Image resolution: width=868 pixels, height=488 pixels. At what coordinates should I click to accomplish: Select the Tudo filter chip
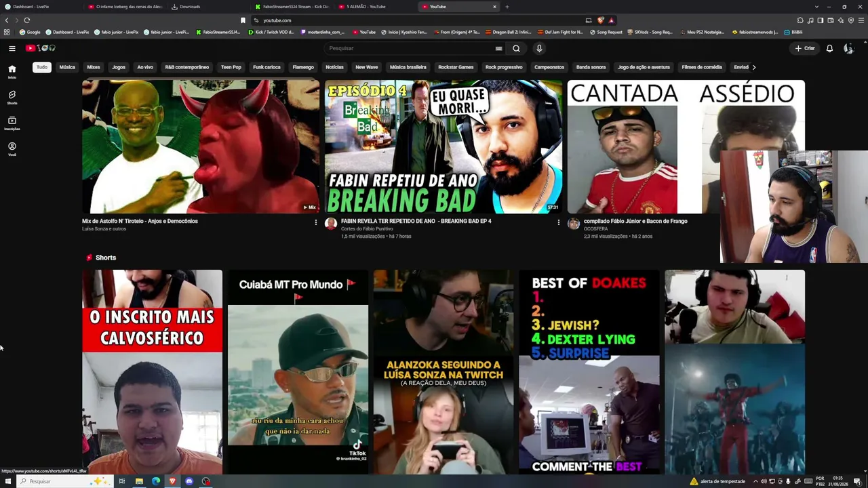42,67
